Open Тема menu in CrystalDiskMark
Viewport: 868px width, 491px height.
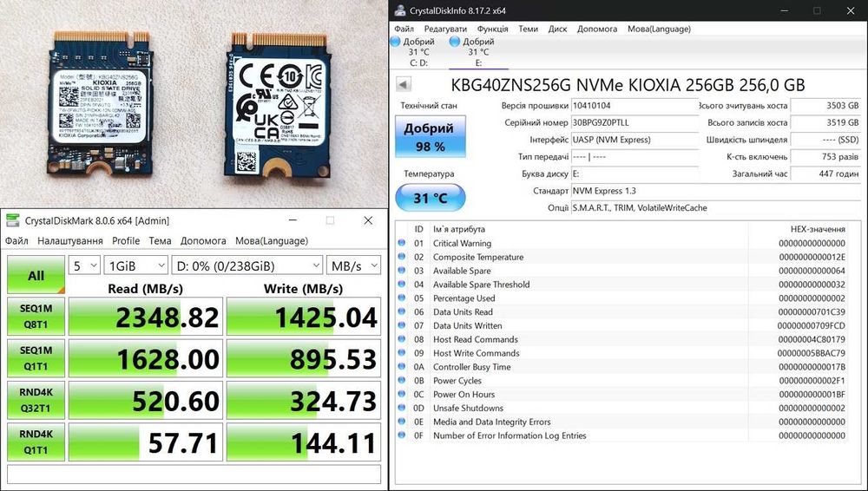[x=160, y=241]
